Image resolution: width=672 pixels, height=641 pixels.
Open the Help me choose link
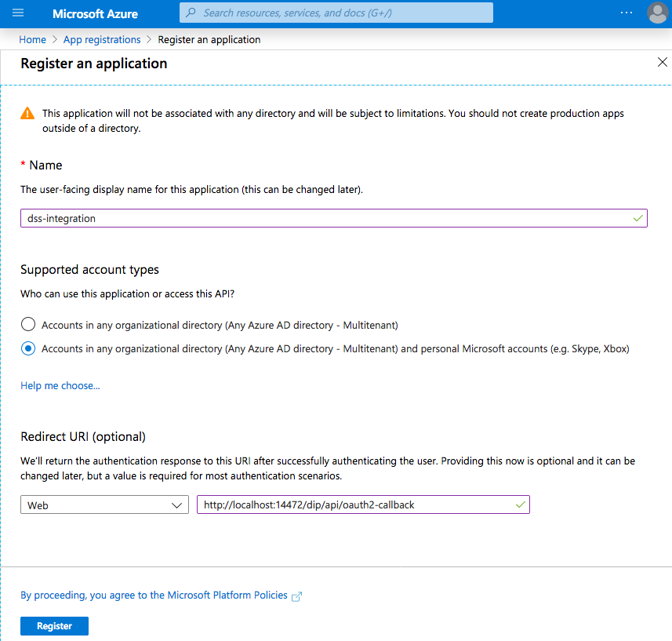coord(60,385)
